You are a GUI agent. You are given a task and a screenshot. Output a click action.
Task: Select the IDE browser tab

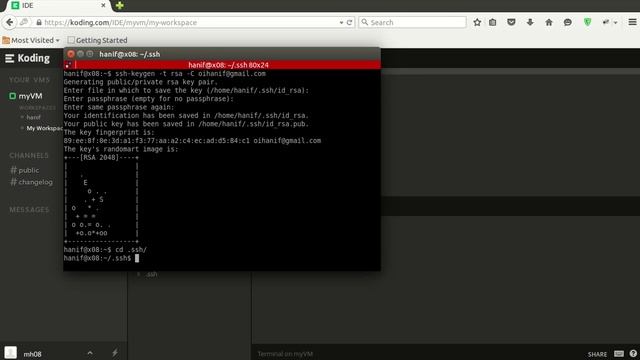click(x=57, y=5)
